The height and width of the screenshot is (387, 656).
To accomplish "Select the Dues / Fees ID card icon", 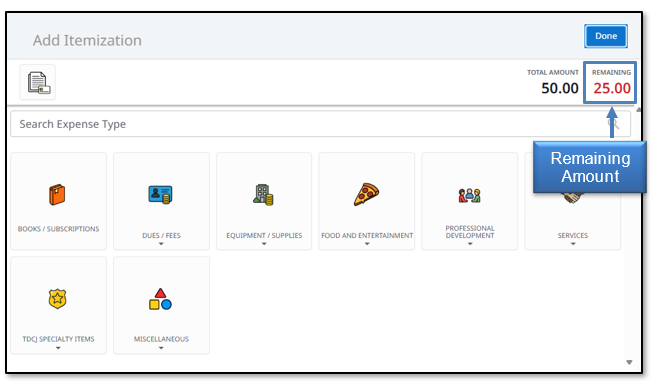I will pos(160,195).
